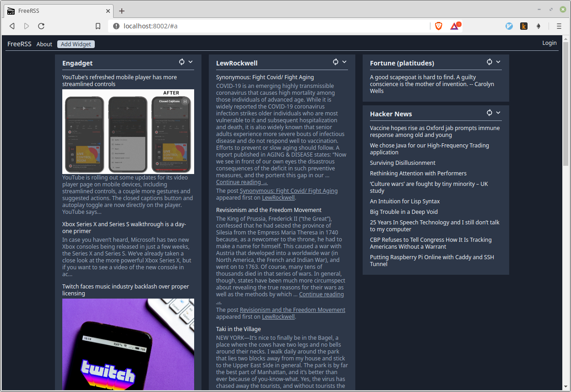The image size is (571, 392).
Task: Expand the LewRockwell widget options chevron
Action: coord(344,62)
